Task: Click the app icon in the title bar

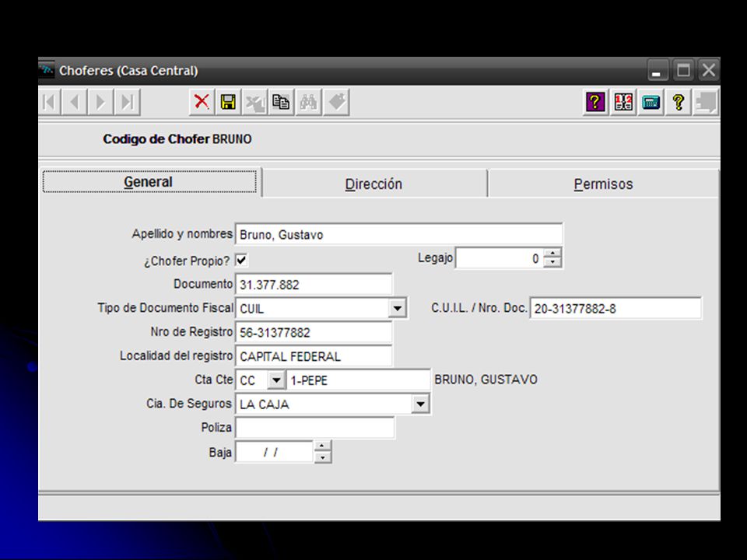Action: tap(47, 70)
